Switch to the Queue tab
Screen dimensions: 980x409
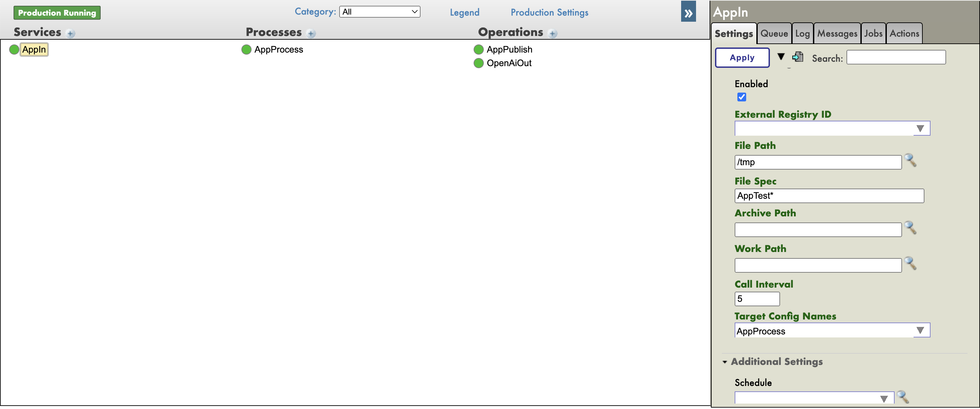pos(774,34)
